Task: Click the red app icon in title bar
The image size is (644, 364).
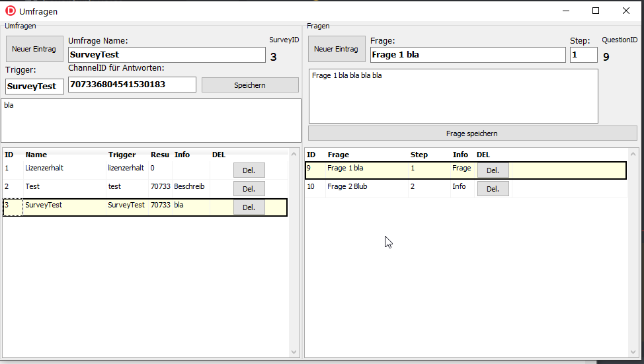Action: [x=11, y=11]
